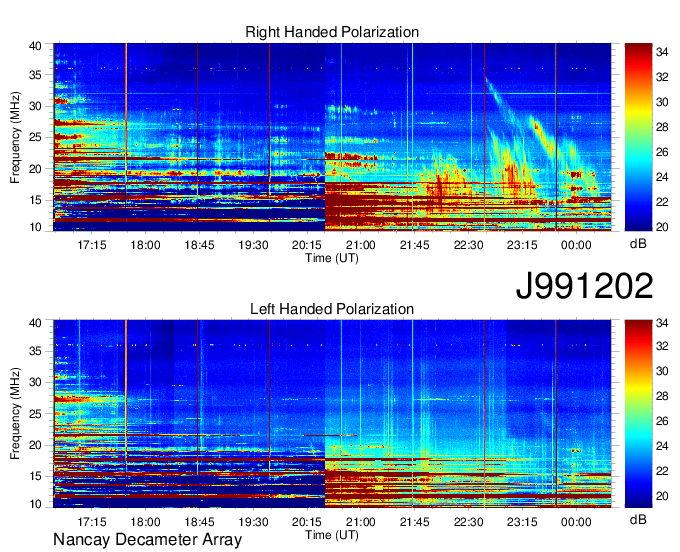Image resolution: width=680 pixels, height=552 pixels.
Task: Click the 23:15 time tick on the bottom plot
Action: pos(522,522)
